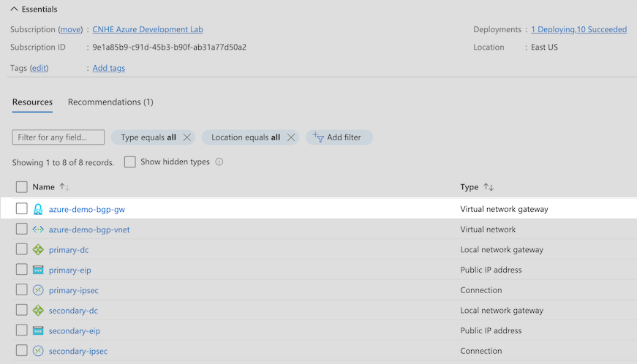Click the gateway lock icon of azure-demo-bgp-gw
The height and width of the screenshot is (364, 637).
(x=38, y=209)
